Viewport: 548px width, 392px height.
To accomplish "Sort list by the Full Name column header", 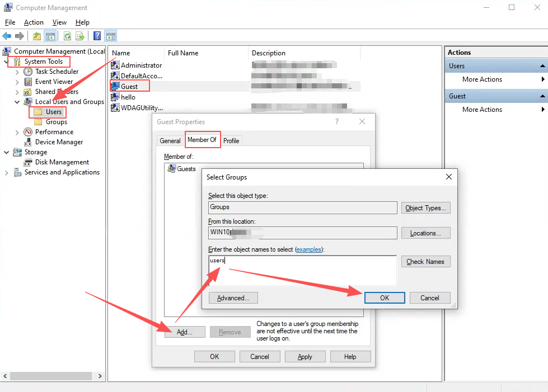I will [x=206, y=53].
